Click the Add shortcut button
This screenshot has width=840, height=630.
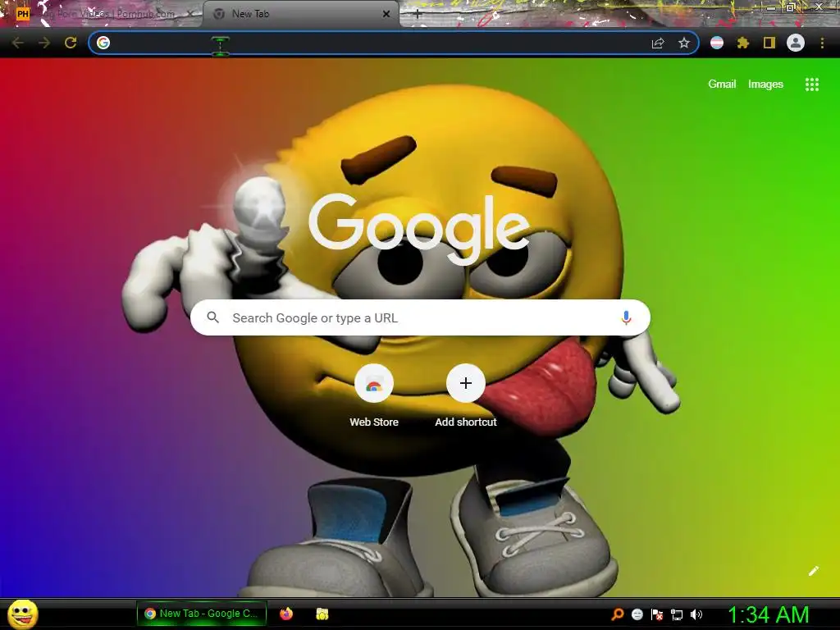point(466,395)
